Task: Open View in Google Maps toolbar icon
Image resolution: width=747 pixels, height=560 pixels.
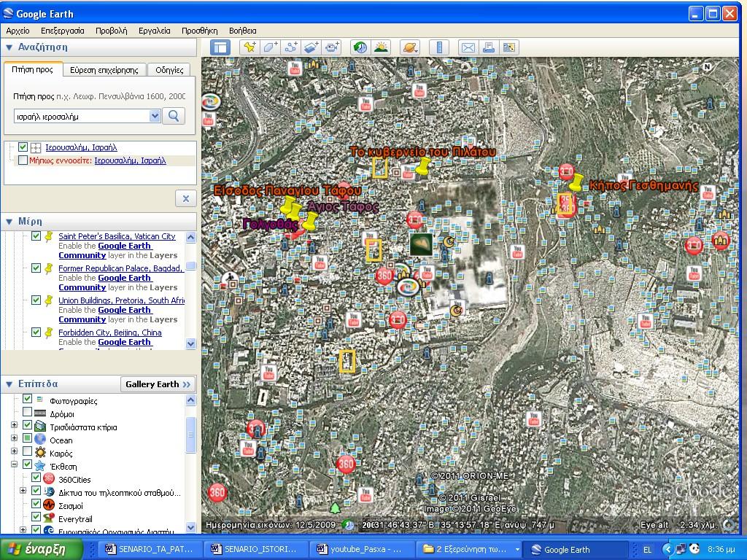Action: pos(509,47)
